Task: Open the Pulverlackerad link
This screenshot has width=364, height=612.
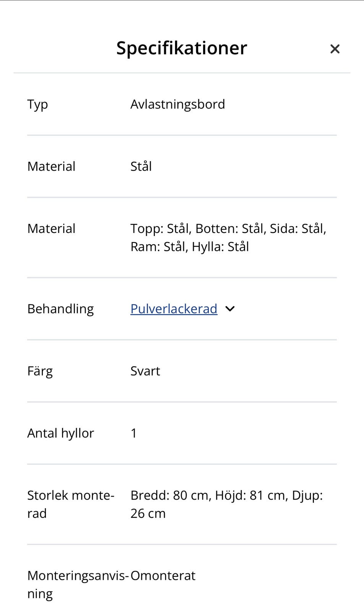Action: pos(174,309)
